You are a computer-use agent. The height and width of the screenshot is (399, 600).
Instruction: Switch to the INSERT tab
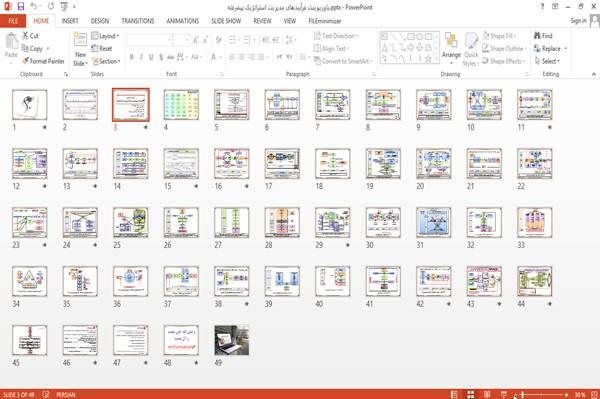pos(70,21)
